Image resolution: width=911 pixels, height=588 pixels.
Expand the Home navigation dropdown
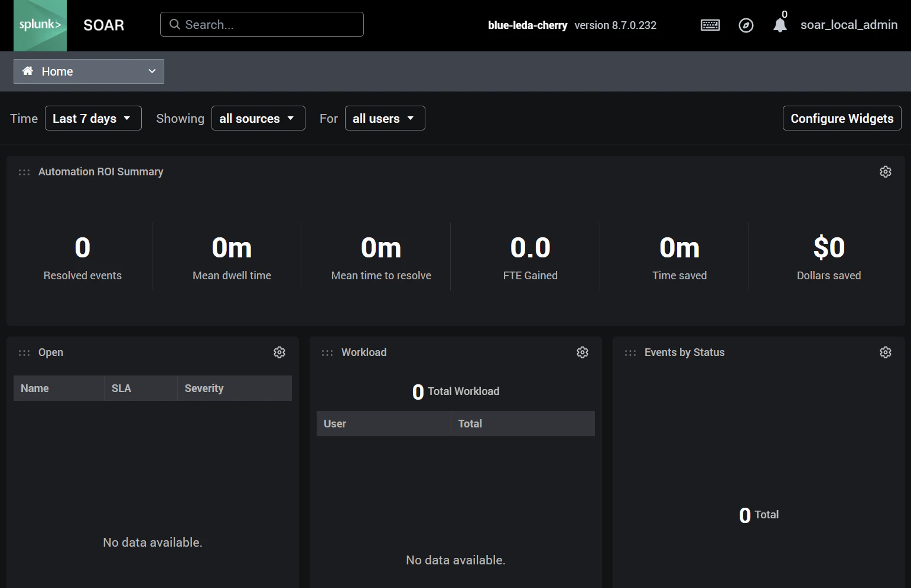point(89,71)
